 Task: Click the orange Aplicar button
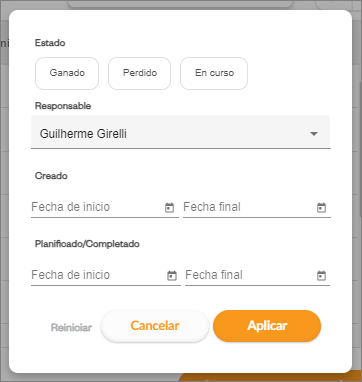coord(267,326)
